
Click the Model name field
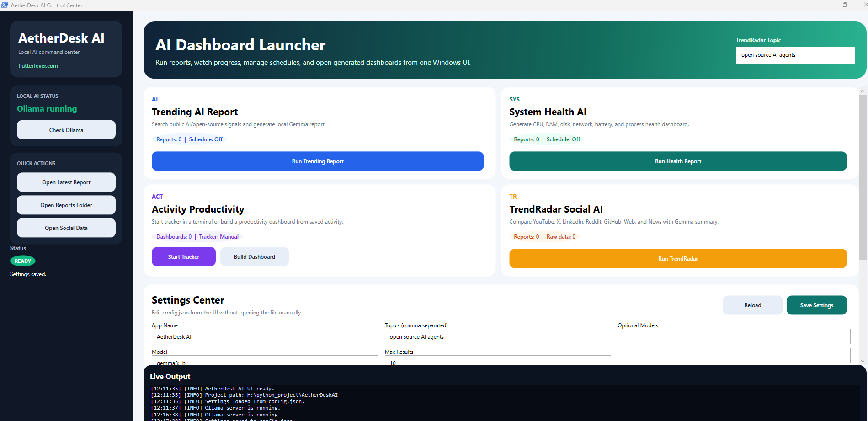tap(265, 360)
